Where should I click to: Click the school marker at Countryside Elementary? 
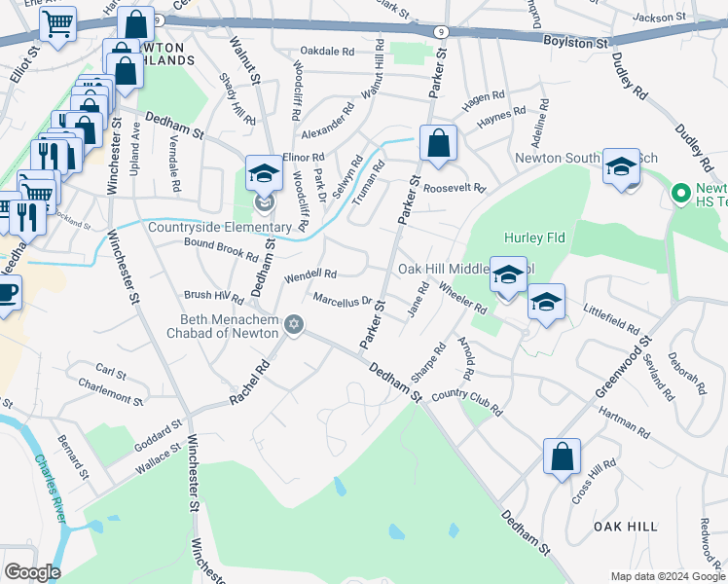(264, 173)
